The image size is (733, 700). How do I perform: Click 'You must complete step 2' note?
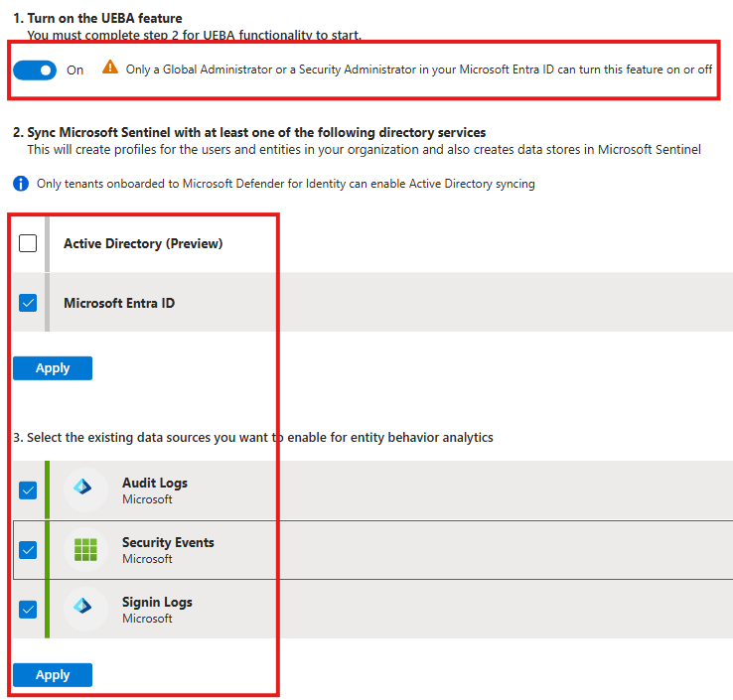click(x=194, y=35)
